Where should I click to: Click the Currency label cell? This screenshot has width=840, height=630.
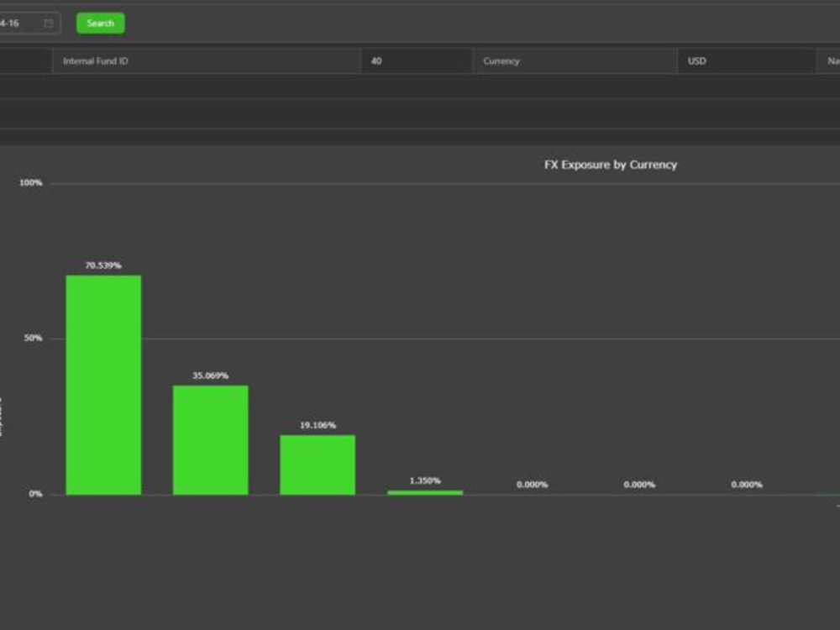(575, 61)
